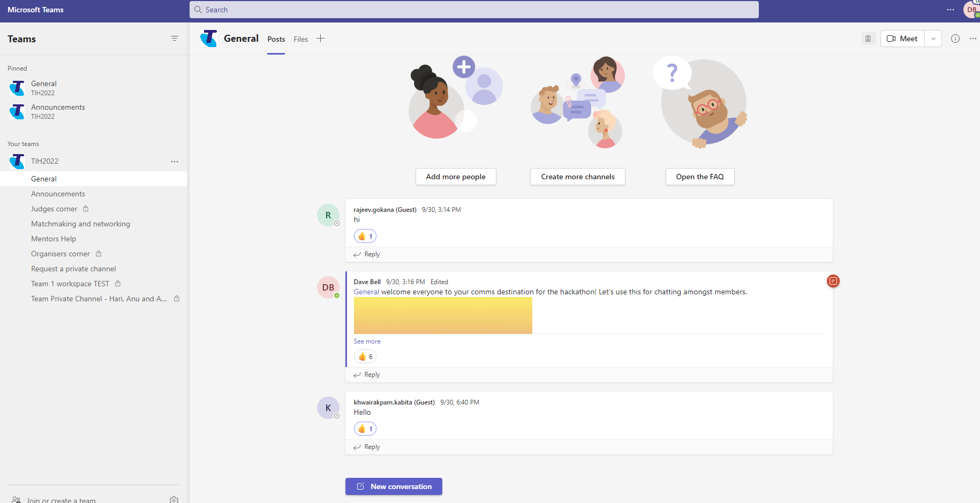This screenshot has height=503, width=980.
Task: Open khwairakpam.kabita's K avatar
Action: pos(328,408)
